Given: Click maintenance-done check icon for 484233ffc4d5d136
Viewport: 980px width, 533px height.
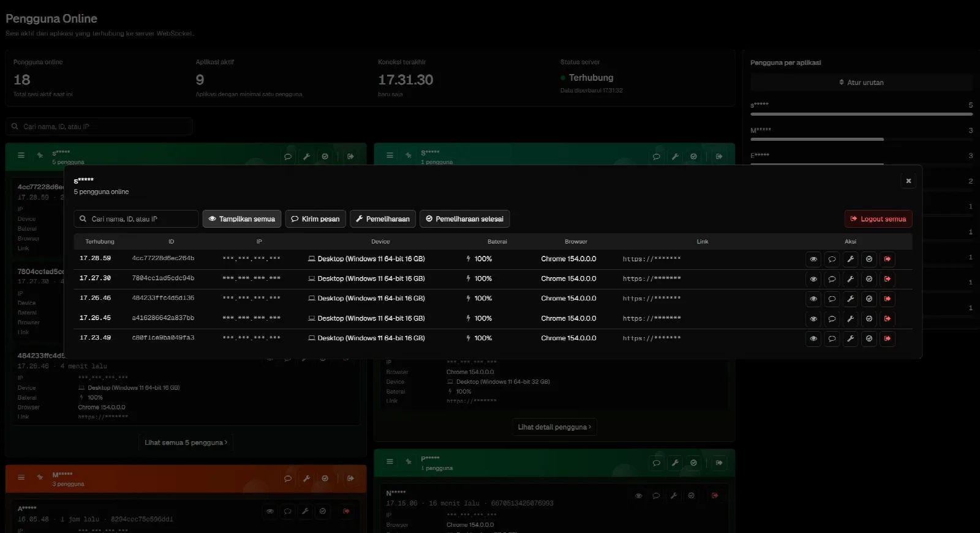Looking at the screenshot, I should point(869,299).
